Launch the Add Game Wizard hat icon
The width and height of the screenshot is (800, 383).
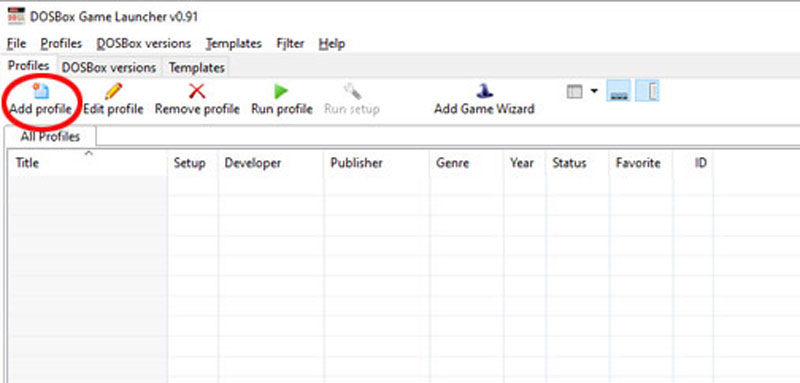tap(484, 91)
